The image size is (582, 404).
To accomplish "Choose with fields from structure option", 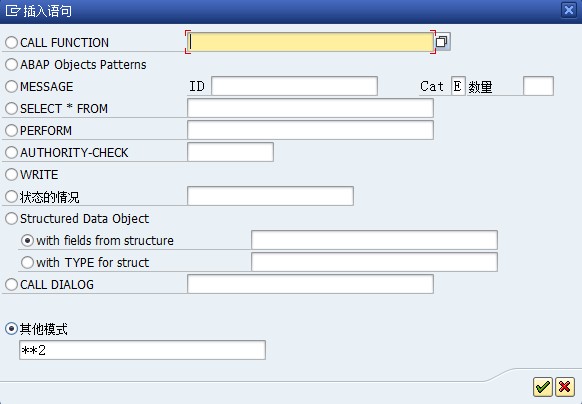I will pyautogui.click(x=27, y=240).
